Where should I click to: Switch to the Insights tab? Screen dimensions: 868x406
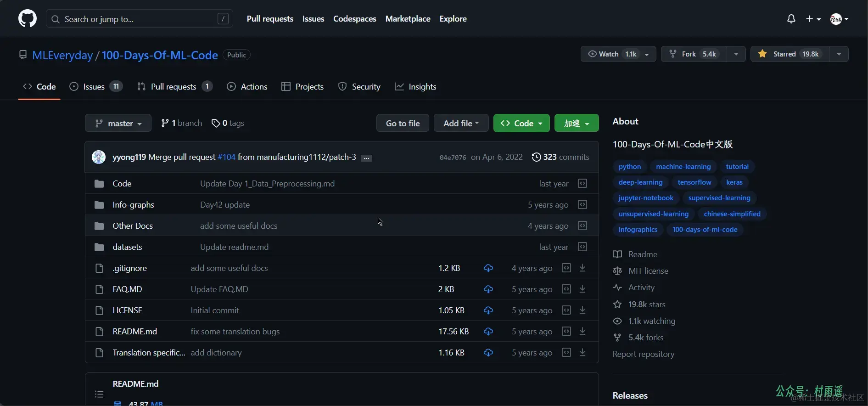coord(415,86)
